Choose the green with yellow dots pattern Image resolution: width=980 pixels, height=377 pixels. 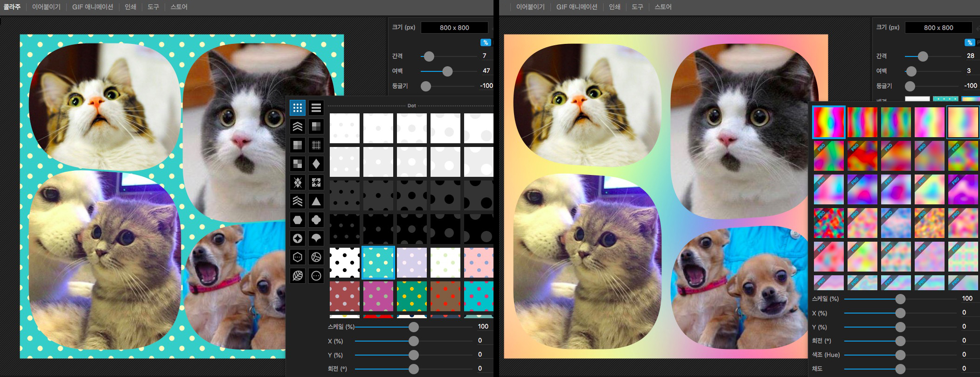[412, 296]
